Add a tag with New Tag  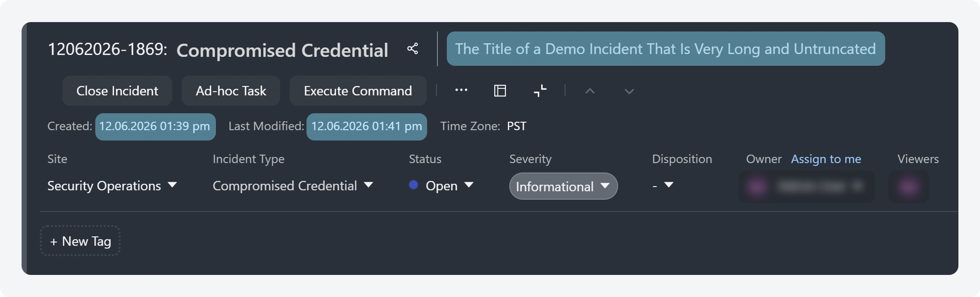point(80,241)
